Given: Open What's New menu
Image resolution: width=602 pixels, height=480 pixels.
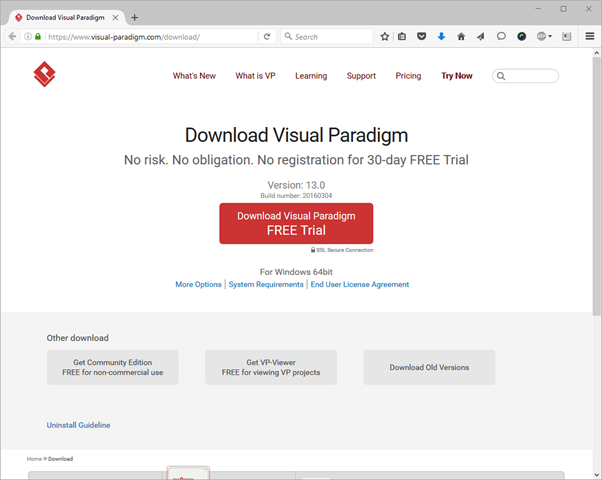Looking at the screenshot, I should click(x=194, y=76).
